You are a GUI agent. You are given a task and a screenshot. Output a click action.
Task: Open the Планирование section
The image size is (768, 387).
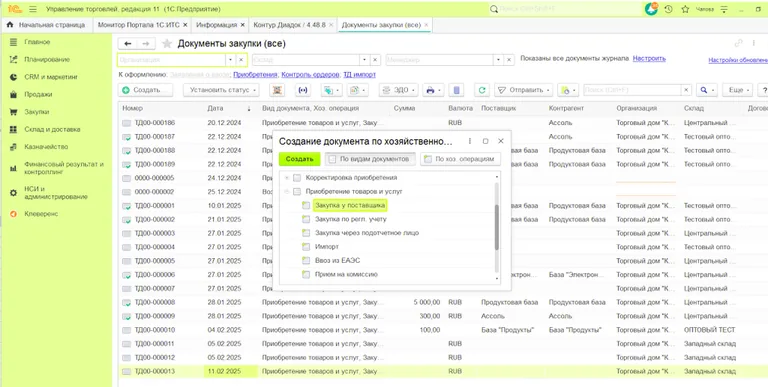pos(47,59)
